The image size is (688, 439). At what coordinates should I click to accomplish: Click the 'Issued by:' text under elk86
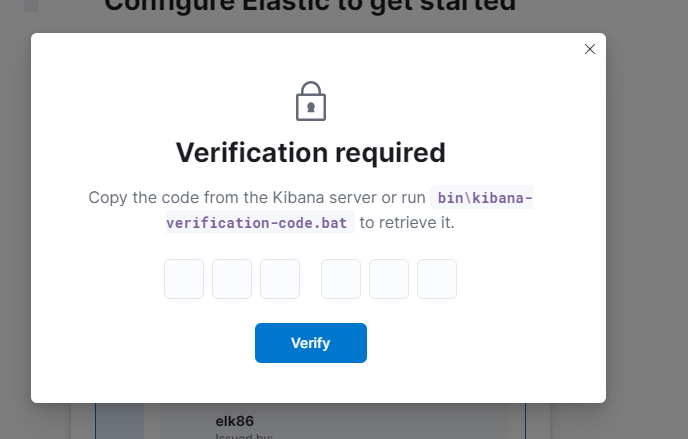[x=244, y=436]
